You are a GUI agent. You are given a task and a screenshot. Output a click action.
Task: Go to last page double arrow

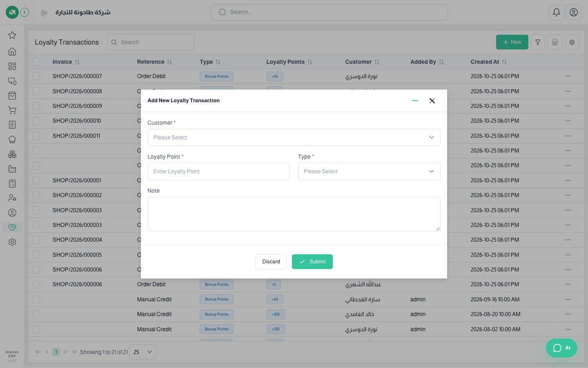[74, 352]
